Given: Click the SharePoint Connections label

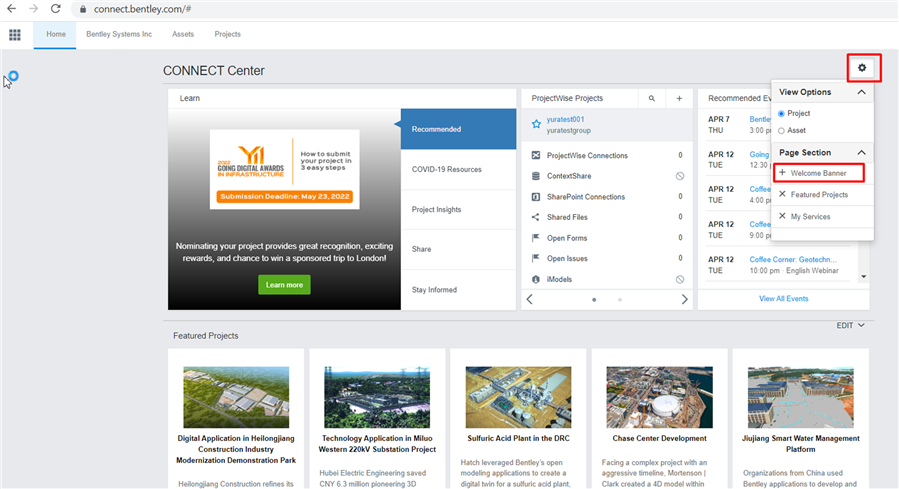Looking at the screenshot, I should 585,197.
